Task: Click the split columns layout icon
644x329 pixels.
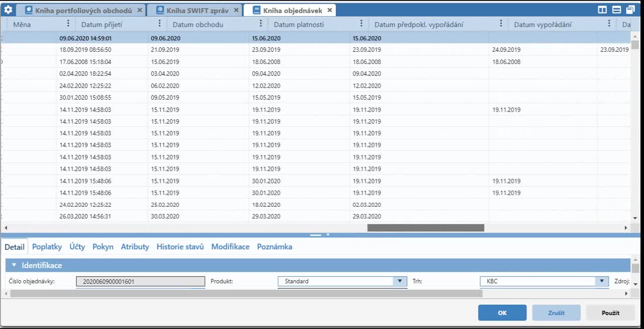Action: (602, 10)
